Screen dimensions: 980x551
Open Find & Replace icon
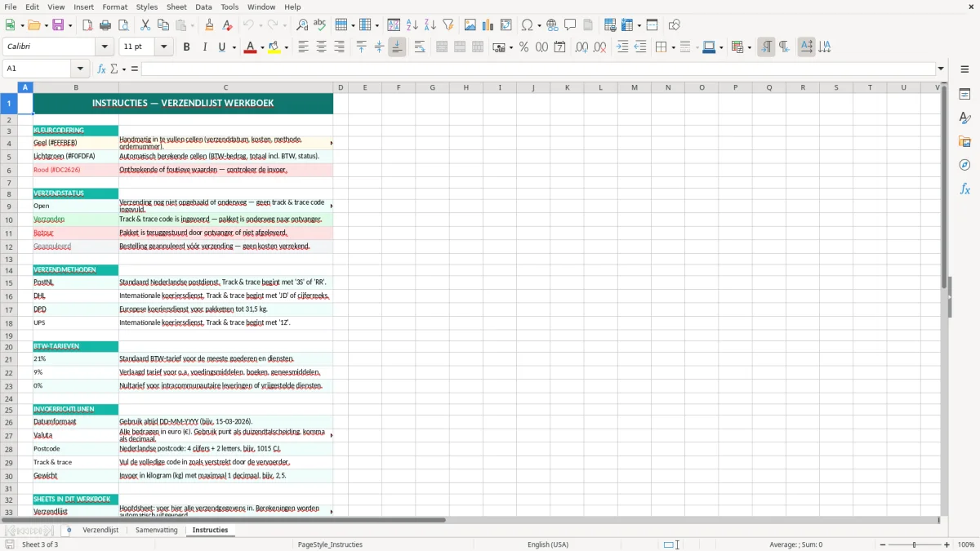point(302,25)
